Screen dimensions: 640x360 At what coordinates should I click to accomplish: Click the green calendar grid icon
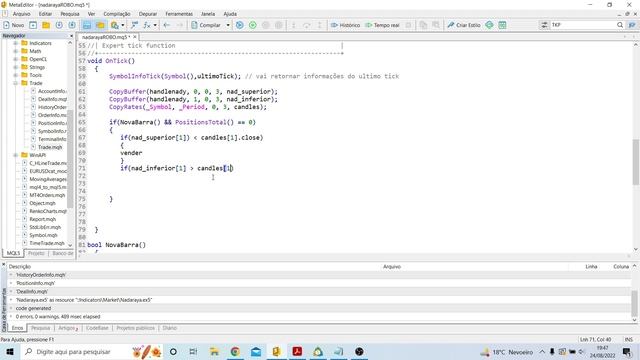click(502, 25)
